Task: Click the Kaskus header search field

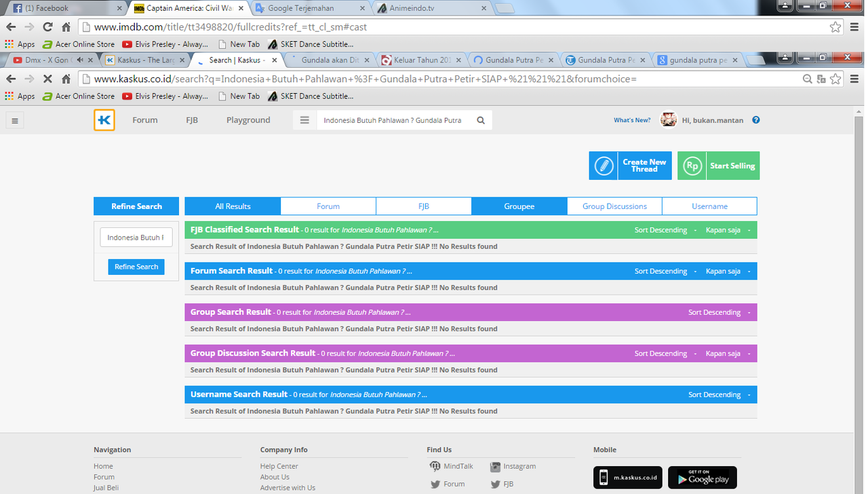Action: click(394, 120)
